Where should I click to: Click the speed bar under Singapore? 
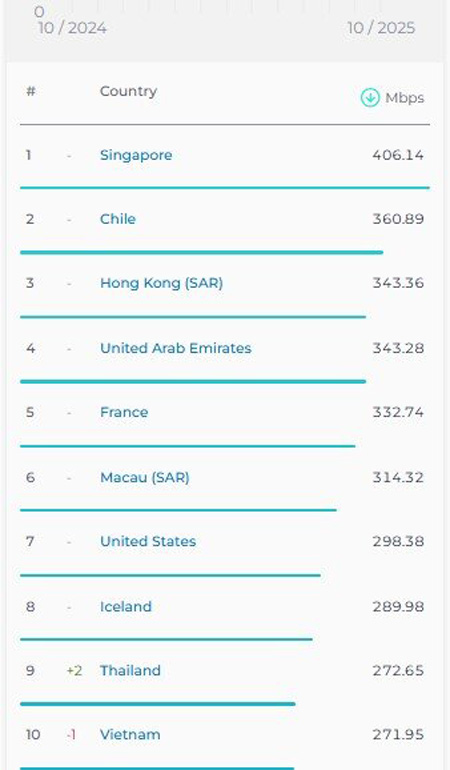coord(225,188)
